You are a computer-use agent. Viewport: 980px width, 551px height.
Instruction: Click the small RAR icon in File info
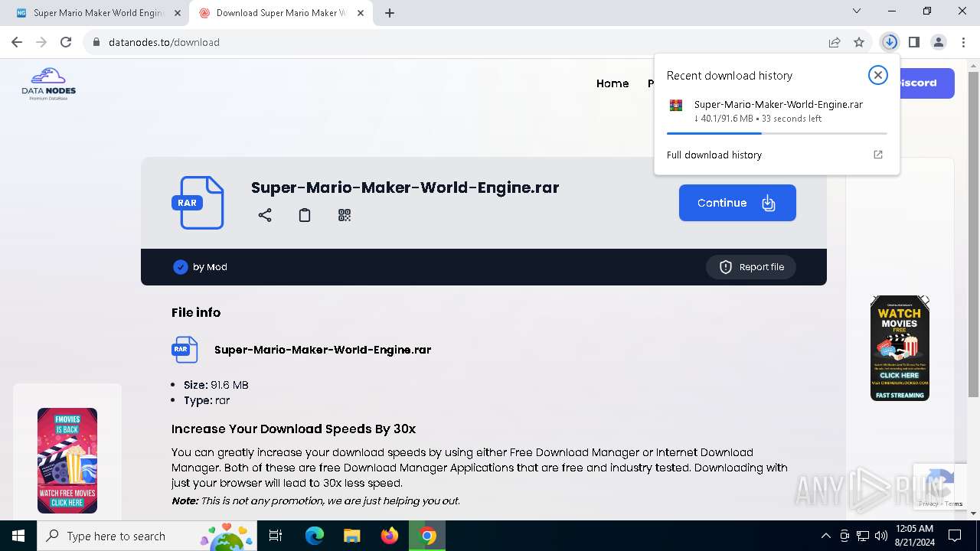pyautogui.click(x=185, y=350)
